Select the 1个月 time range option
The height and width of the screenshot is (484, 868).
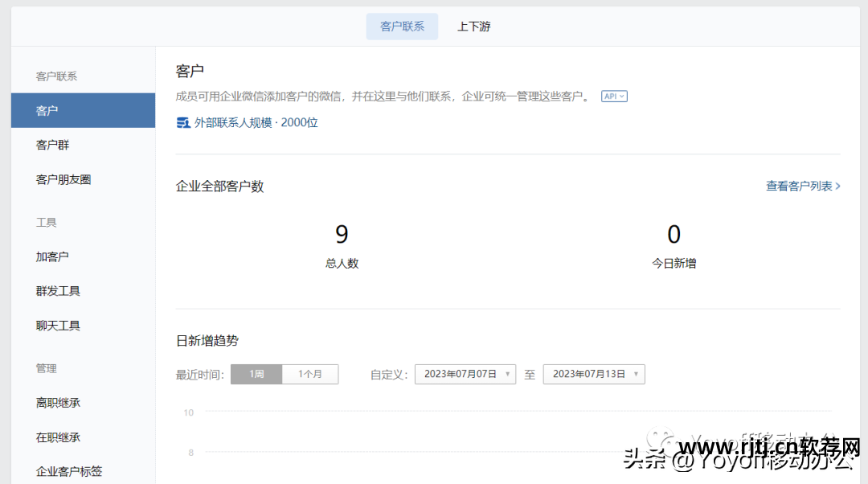310,374
